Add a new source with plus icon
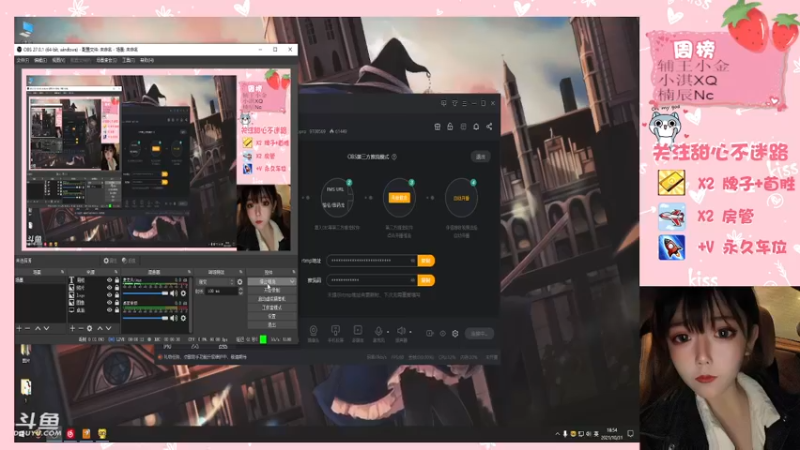This screenshot has width=800, height=450. point(72,329)
